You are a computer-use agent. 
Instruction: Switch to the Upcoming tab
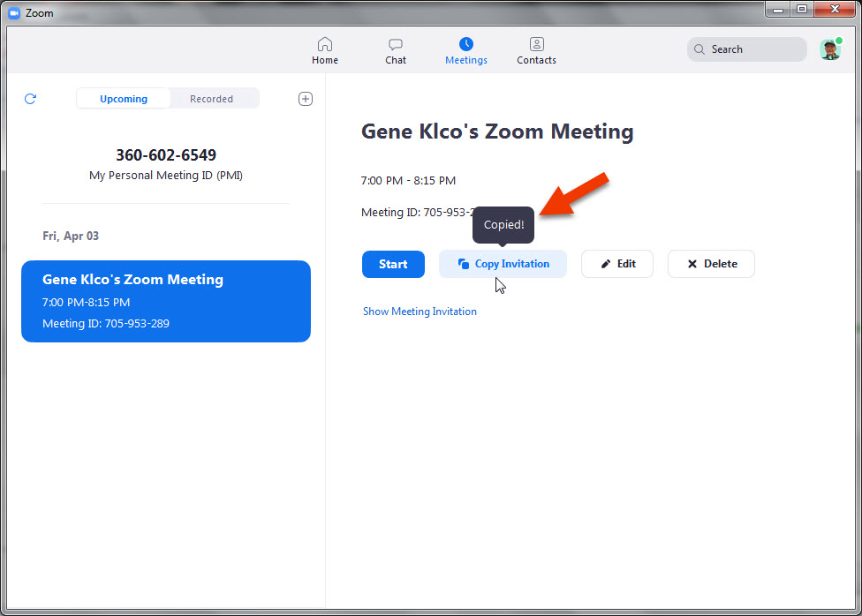[x=124, y=99]
